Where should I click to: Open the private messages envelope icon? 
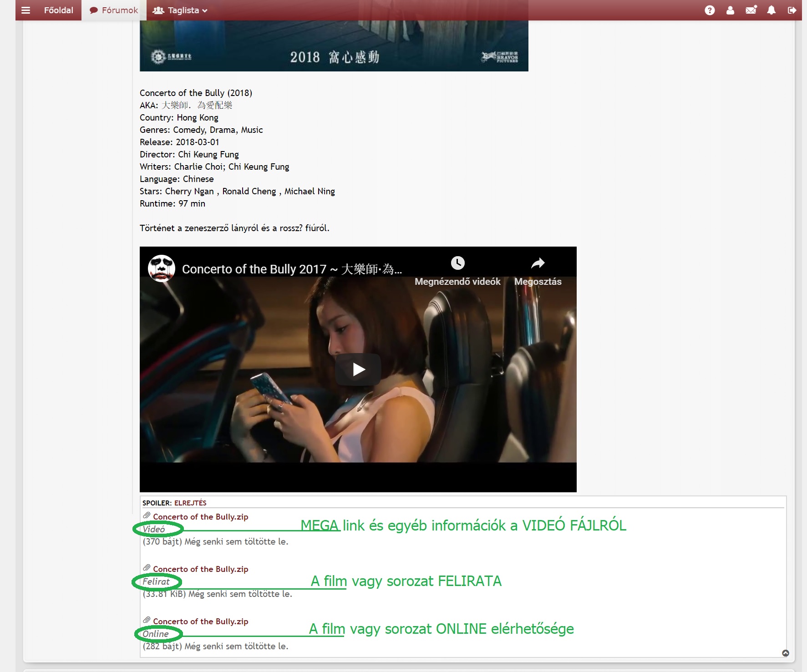751,10
